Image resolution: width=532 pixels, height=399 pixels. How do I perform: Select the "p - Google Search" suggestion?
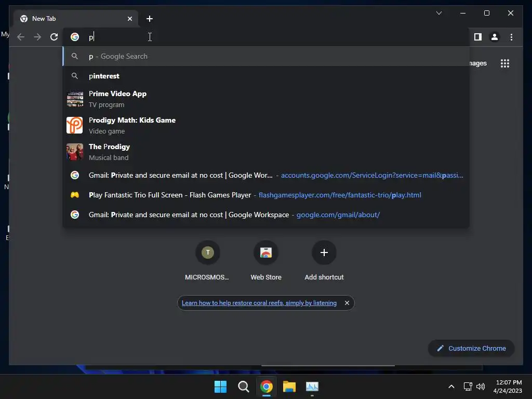click(x=266, y=56)
